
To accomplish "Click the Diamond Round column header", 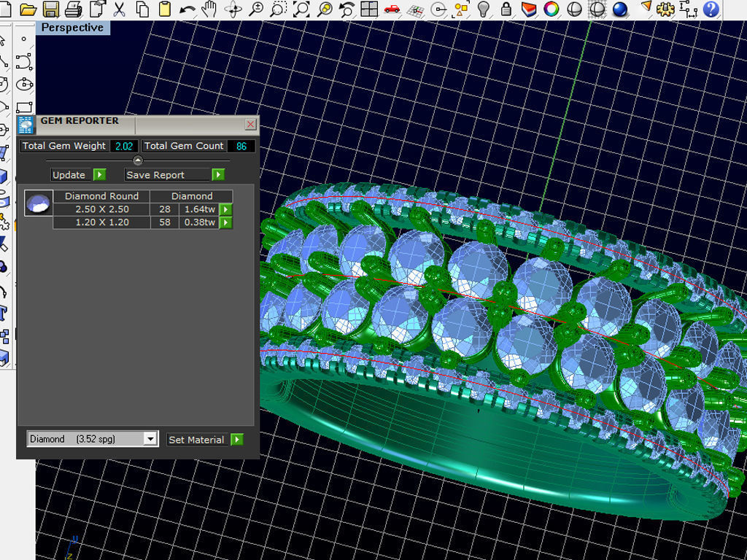I will [x=102, y=196].
